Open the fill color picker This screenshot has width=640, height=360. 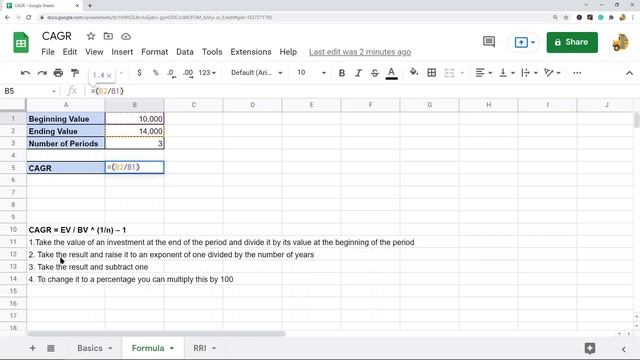coord(414,73)
